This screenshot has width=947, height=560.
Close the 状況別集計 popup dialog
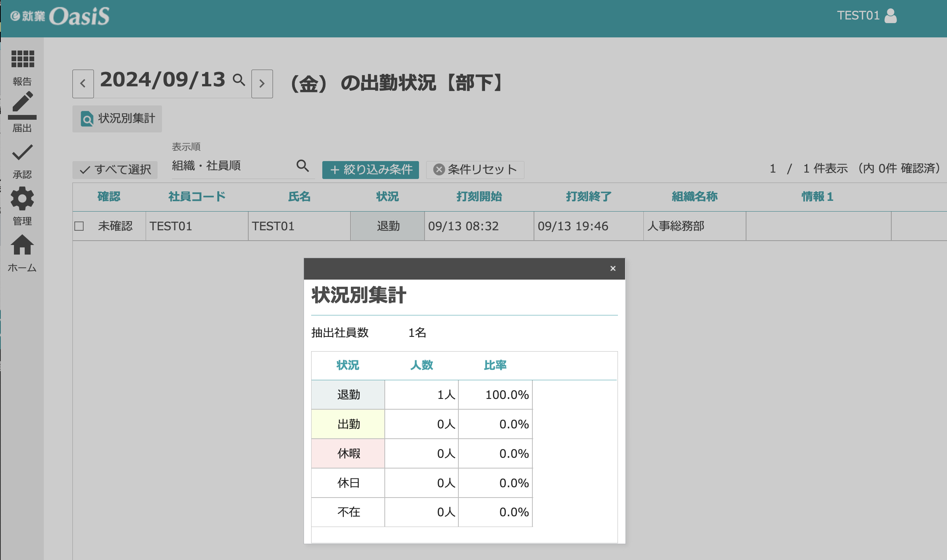(x=613, y=268)
